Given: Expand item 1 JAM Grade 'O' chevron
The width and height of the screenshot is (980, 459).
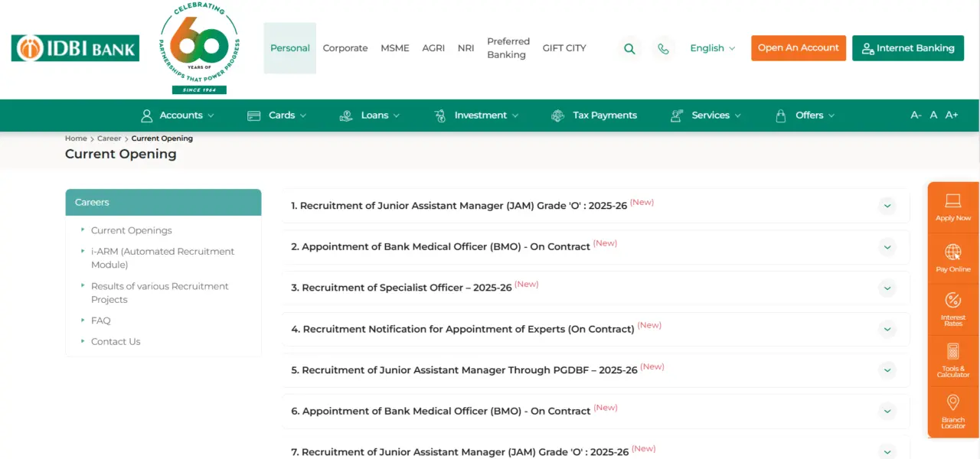Looking at the screenshot, I should 887,206.
